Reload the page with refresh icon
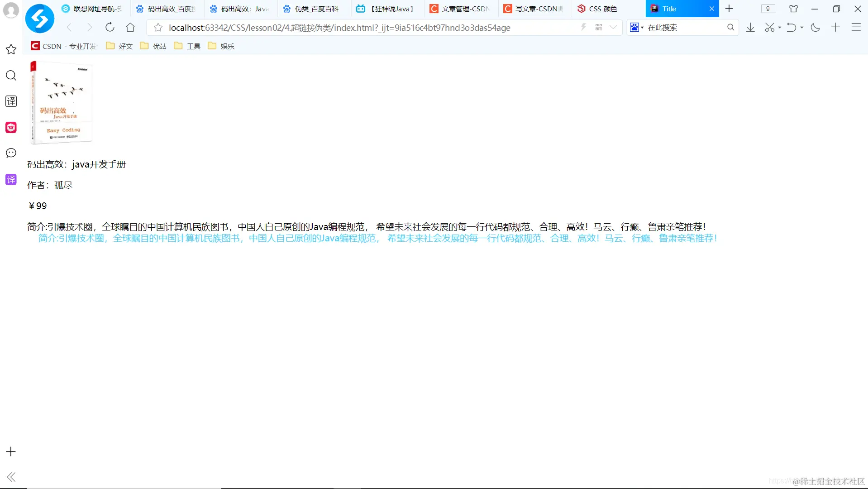Image resolution: width=868 pixels, height=489 pixels. pyautogui.click(x=110, y=27)
